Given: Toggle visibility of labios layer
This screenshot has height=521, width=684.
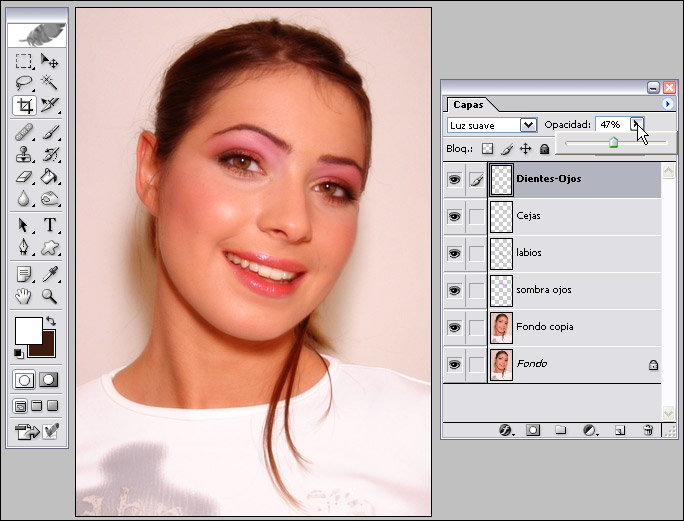Looking at the screenshot, I should click(x=455, y=253).
